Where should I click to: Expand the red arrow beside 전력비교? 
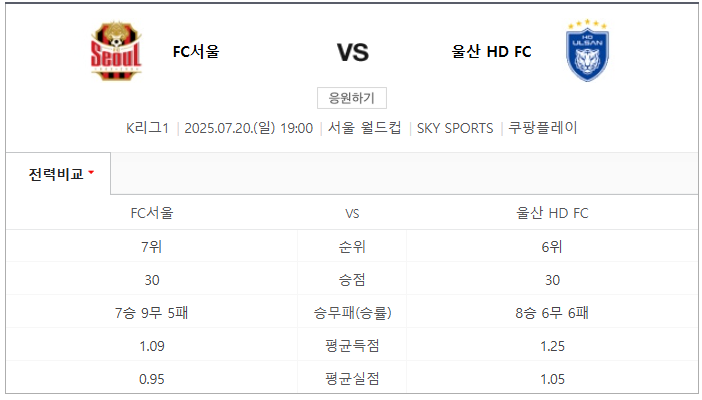click(x=91, y=172)
